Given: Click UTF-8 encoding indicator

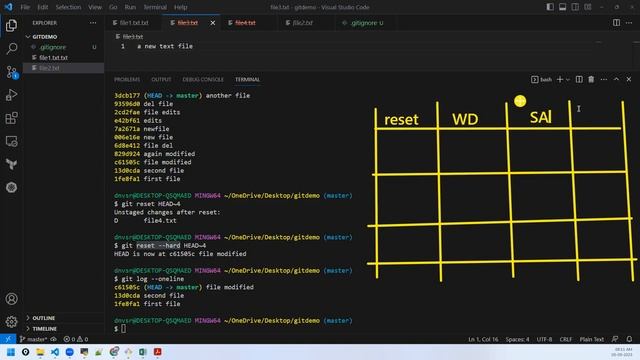Looking at the screenshot, I should [x=544, y=339].
